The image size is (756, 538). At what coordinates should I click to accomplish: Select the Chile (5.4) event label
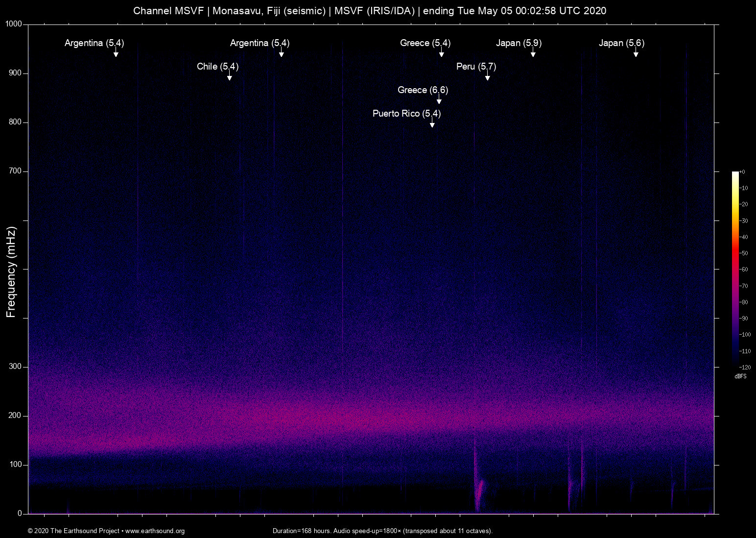pos(217,67)
